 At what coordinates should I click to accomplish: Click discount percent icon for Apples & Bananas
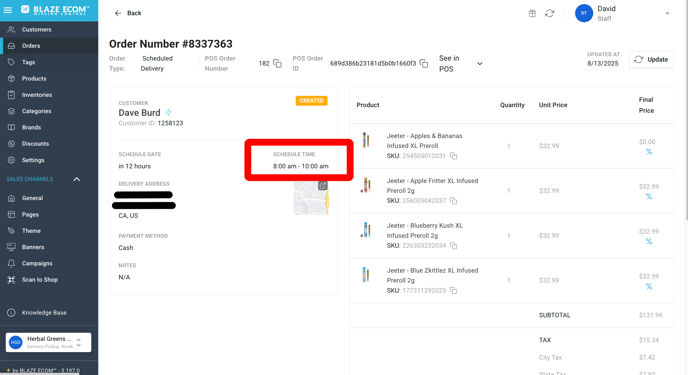pos(649,152)
